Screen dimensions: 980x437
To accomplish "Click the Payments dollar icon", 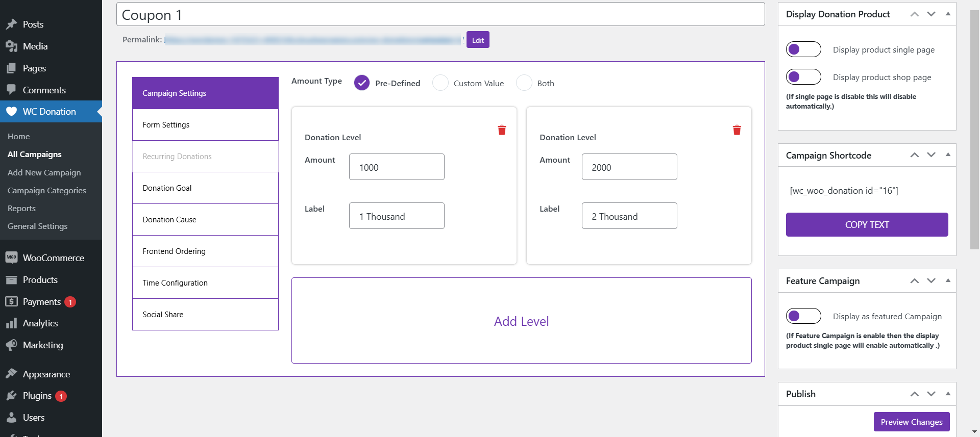I will pyautogui.click(x=11, y=301).
